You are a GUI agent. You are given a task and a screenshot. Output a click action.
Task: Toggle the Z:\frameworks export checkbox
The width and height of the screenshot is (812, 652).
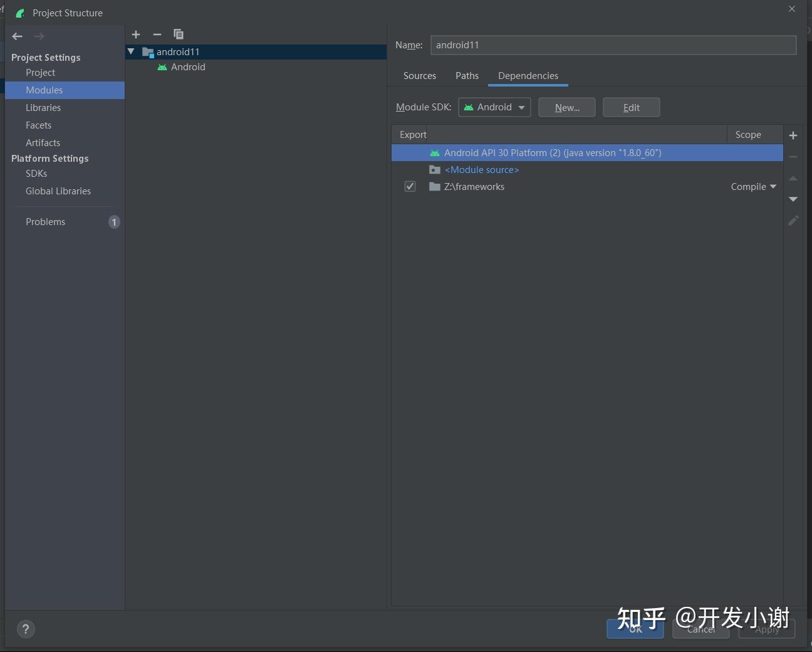click(410, 186)
